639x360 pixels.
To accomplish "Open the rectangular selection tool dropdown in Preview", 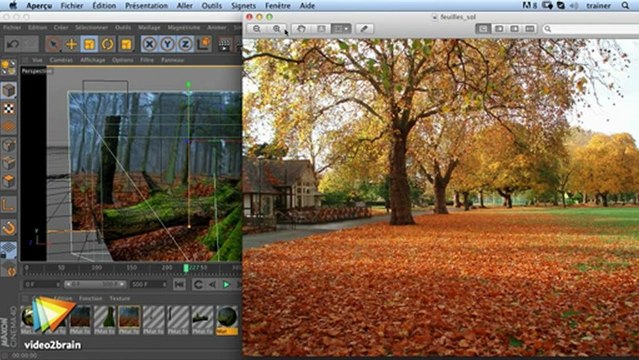I will pyautogui.click(x=341, y=29).
